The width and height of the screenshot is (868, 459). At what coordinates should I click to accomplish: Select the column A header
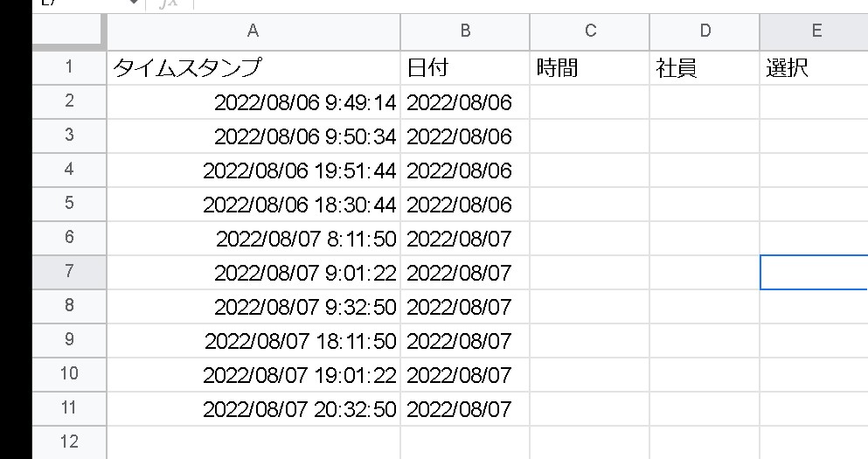click(x=253, y=31)
